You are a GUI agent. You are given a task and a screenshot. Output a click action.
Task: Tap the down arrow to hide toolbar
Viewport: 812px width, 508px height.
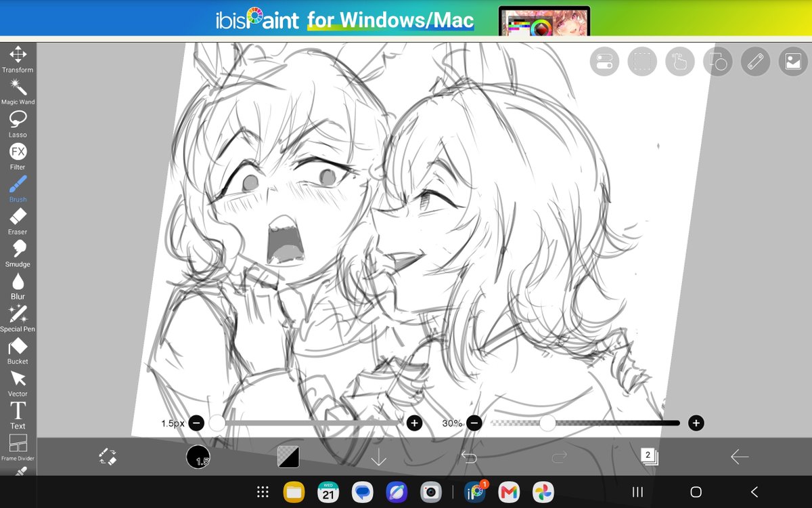coord(379,457)
